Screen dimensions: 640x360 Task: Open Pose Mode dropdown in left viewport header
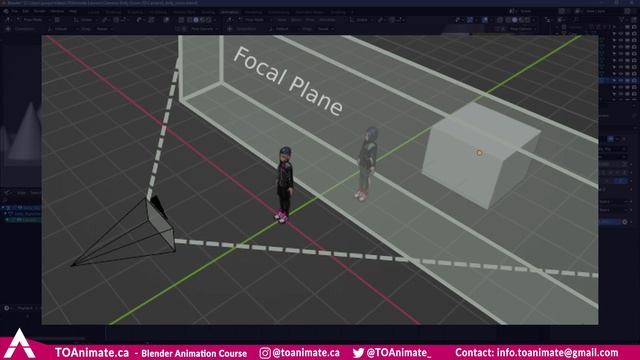(x=33, y=20)
